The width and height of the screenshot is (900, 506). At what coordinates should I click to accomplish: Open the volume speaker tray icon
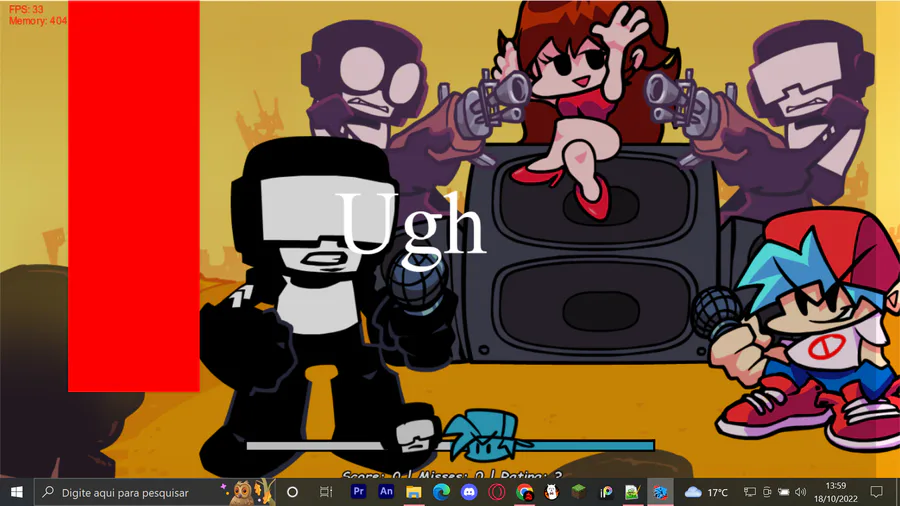point(801,492)
